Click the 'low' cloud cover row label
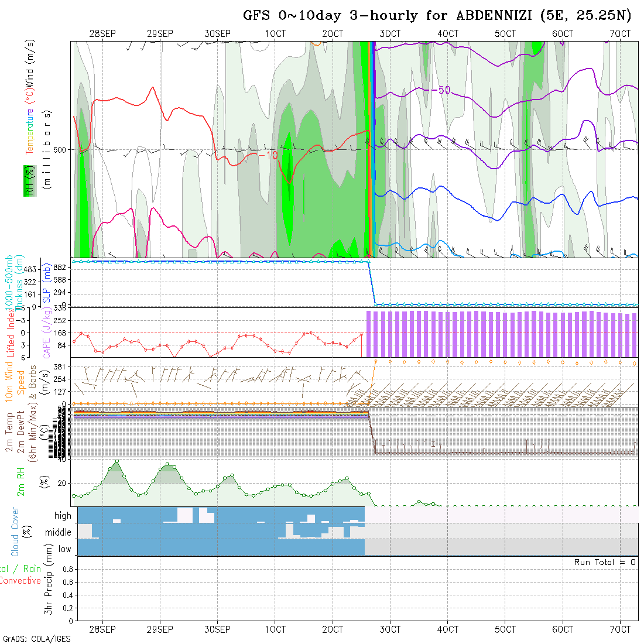Viewport: 644px width, 644px height. [64, 549]
